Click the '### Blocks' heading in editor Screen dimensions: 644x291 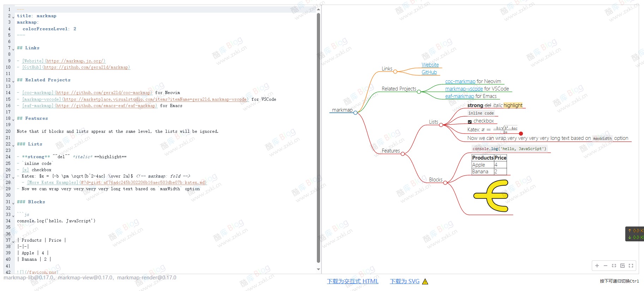31,202
